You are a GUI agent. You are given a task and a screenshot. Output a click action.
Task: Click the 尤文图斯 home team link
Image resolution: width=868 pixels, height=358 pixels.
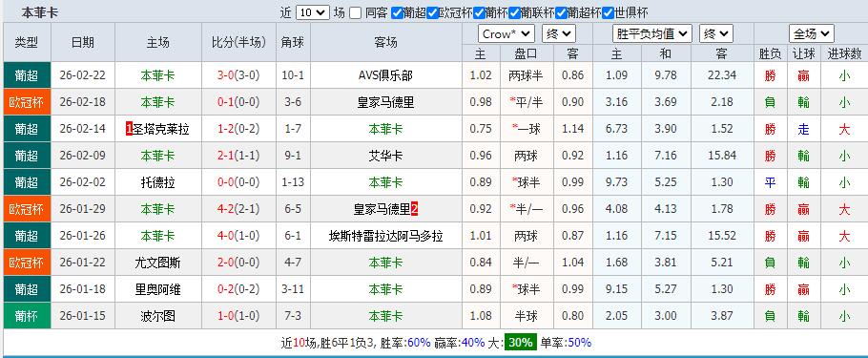point(158,263)
